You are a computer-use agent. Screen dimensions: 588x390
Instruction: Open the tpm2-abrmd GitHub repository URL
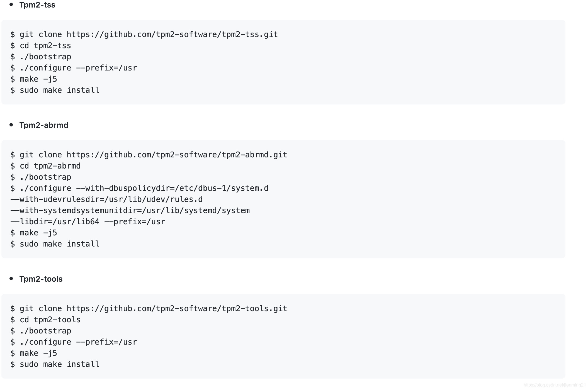176,155
